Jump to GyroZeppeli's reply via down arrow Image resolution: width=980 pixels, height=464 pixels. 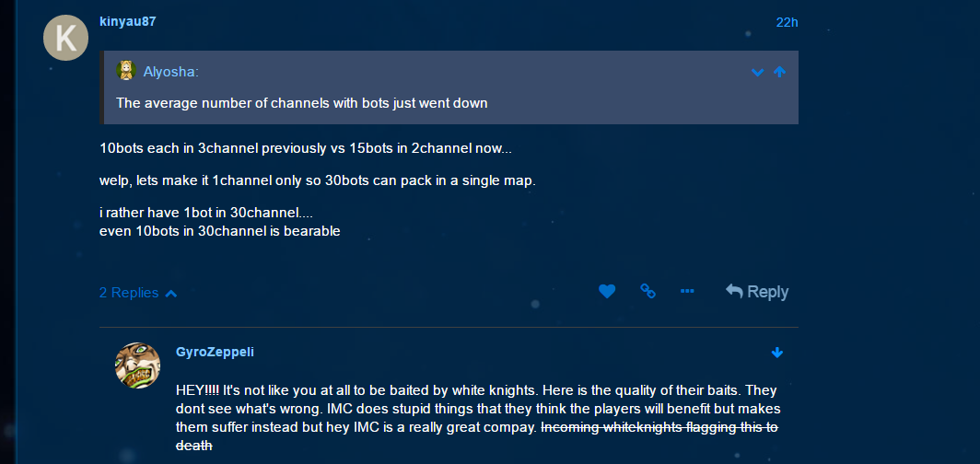(777, 353)
